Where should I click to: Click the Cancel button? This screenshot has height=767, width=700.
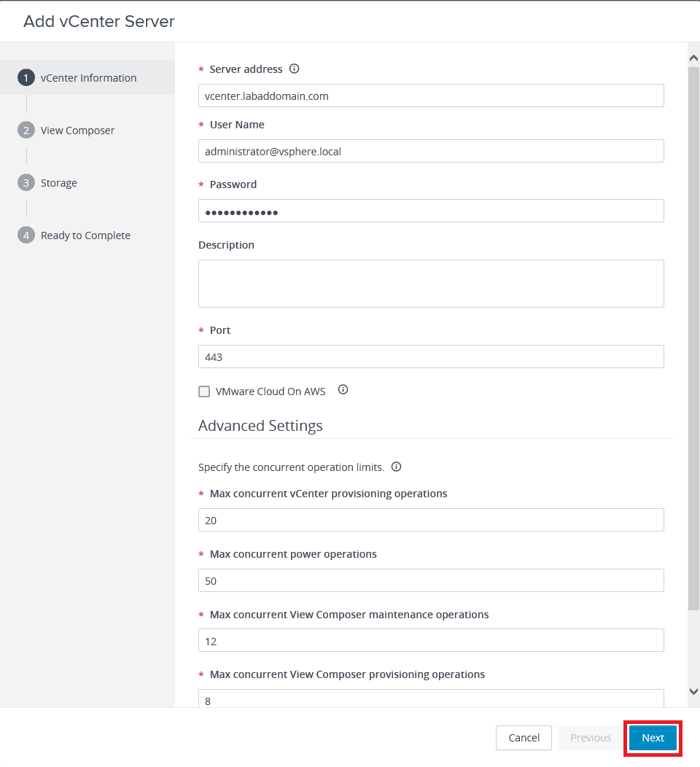524,738
